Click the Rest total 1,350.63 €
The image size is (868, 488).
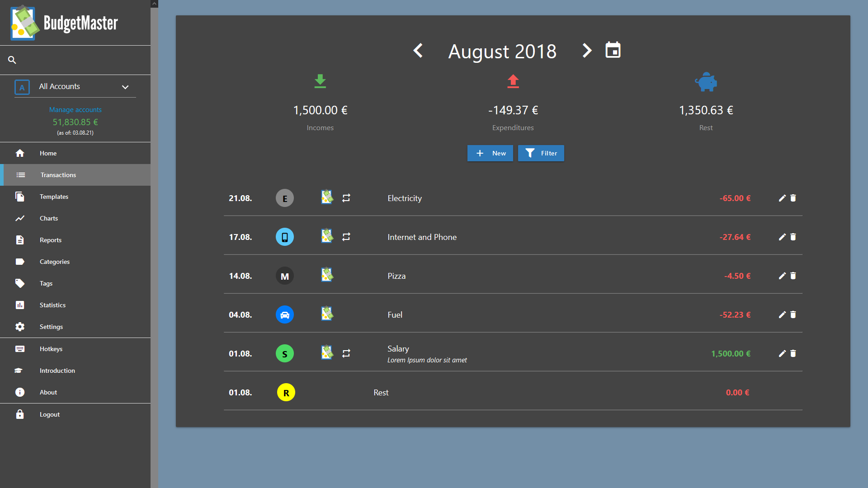pyautogui.click(x=706, y=110)
